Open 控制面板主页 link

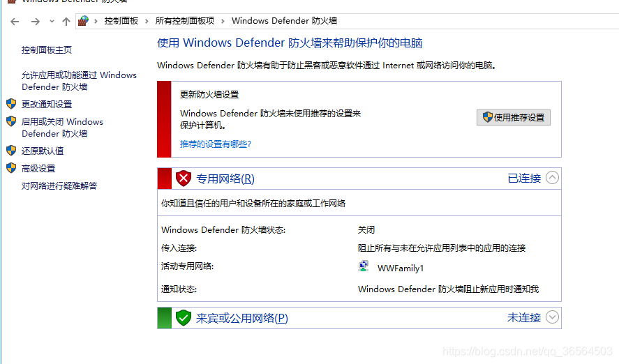(x=47, y=50)
